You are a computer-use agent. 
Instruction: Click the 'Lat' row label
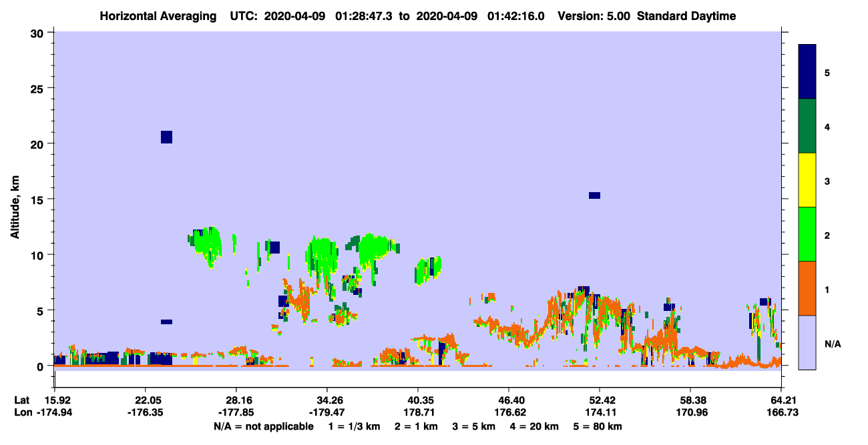pos(23,400)
